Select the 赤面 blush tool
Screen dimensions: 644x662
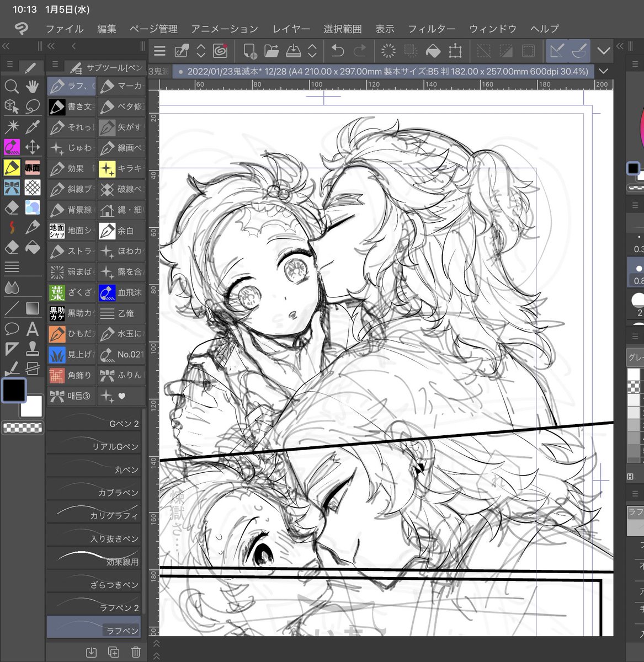click(x=33, y=167)
